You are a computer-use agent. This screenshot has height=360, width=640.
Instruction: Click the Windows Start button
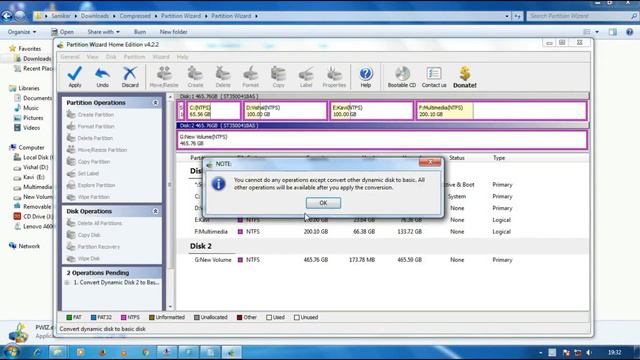pos(11,352)
